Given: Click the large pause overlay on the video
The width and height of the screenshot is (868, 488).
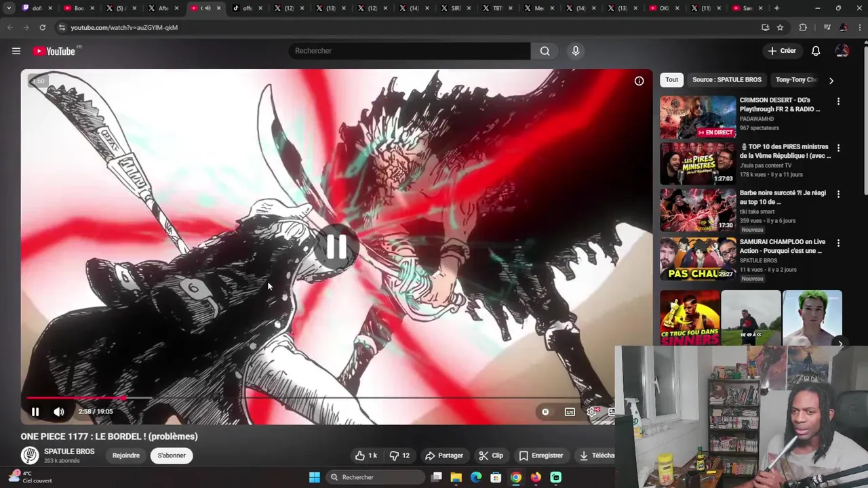Looking at the screenshot, I should click(336, 247).
